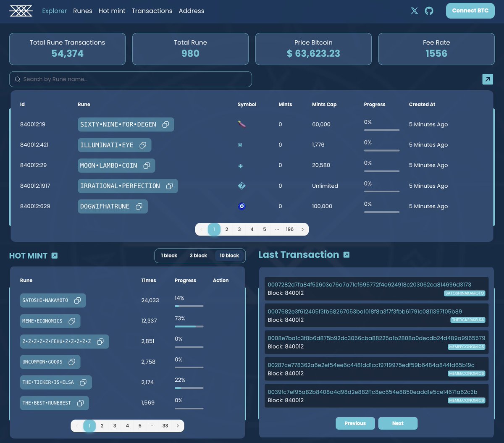Viewport: 504px width, 443px height.
Task: Open Last Transaction external link icon
Action: [346, 254]
